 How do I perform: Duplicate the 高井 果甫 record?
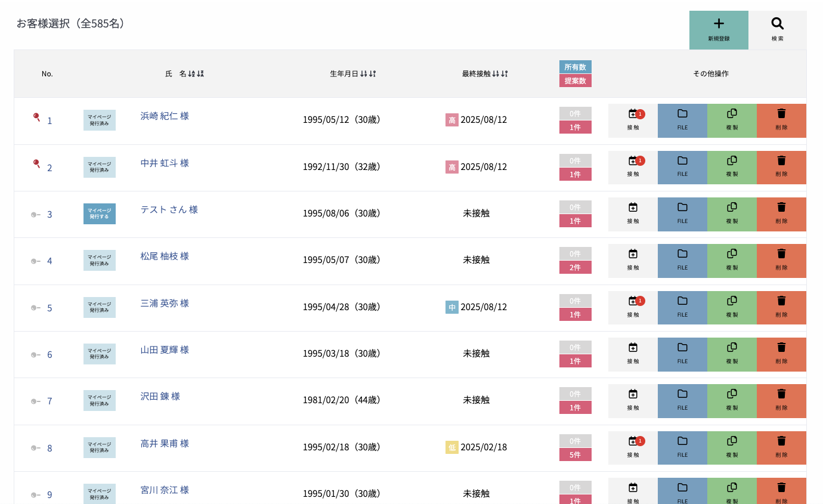pyautogui.click(x=732, y=448)
